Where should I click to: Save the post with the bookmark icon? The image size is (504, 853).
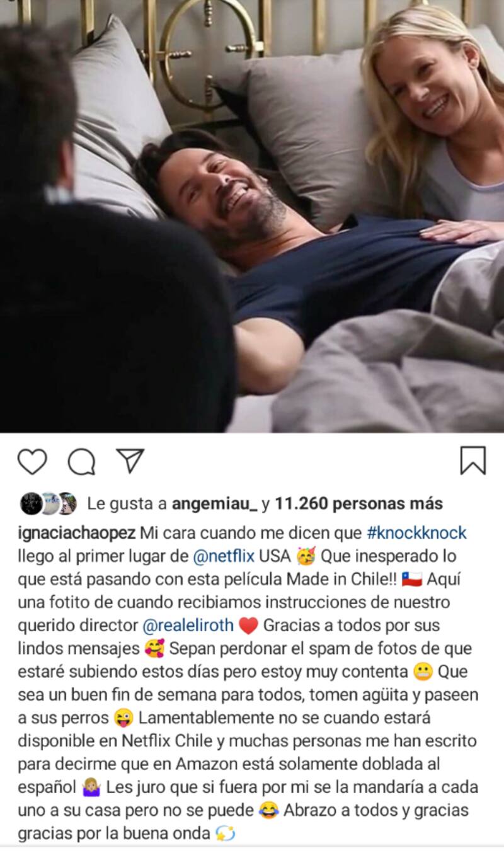pos(473,461)
